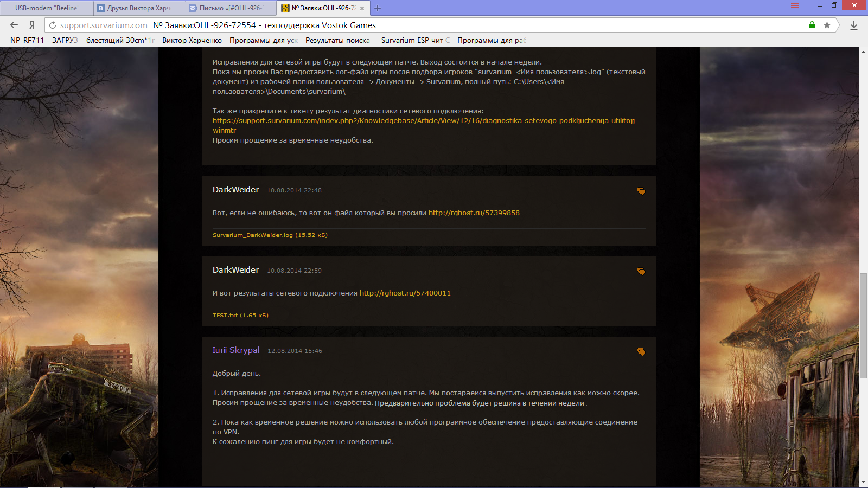The height and width of the screenshot is (488, 868).
Task: Click the DarkWeider name on the 22:48 post
Action: (x=236, y=190)
